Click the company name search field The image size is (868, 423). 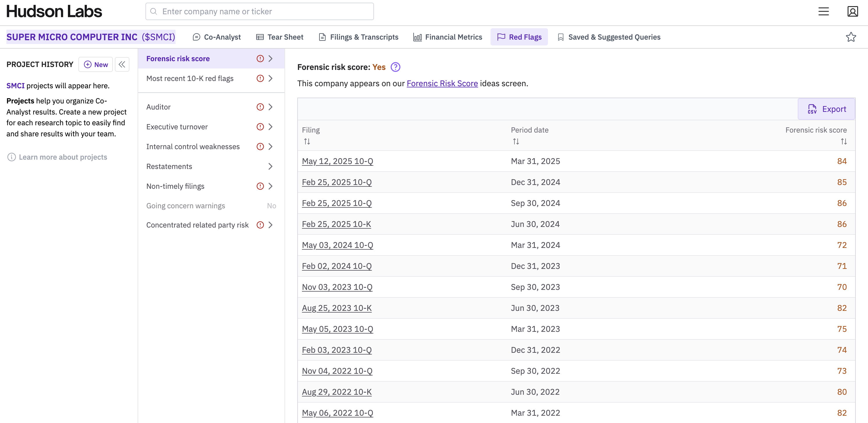[x=259, y=11]
